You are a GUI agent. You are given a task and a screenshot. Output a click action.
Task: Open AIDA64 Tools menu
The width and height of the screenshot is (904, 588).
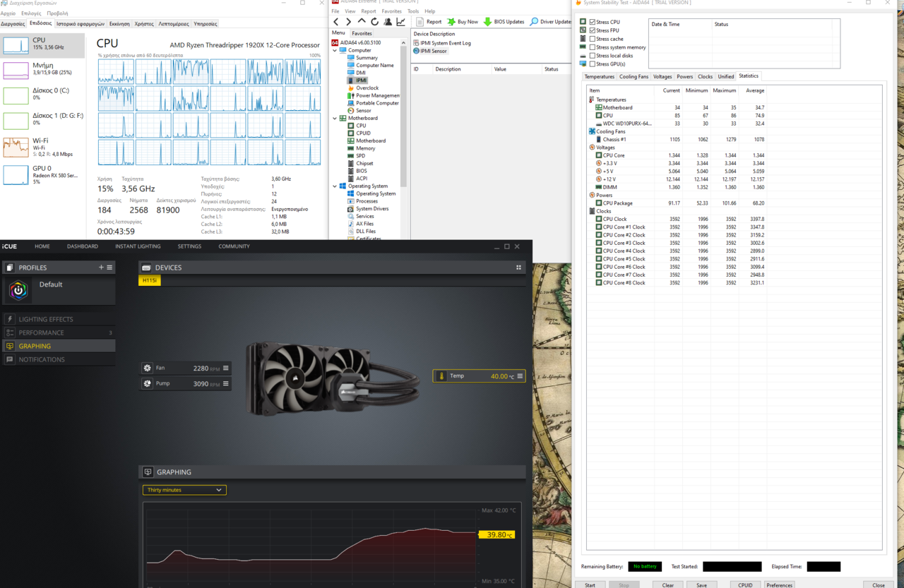pyautogui.click(x=413, y=11)
